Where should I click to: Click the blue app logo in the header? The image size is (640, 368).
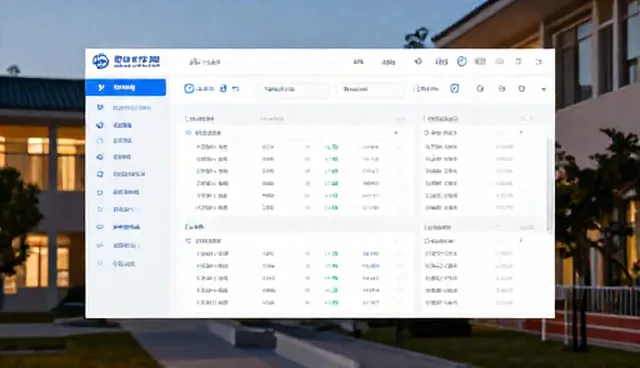pos(100,61)
